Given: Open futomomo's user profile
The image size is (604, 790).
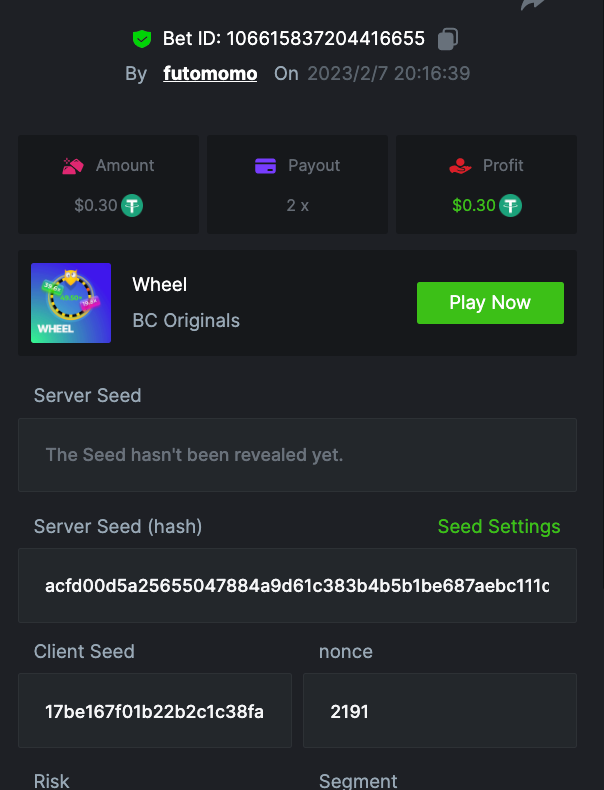Looking at the screenshot, I should [x=210, y=74].
